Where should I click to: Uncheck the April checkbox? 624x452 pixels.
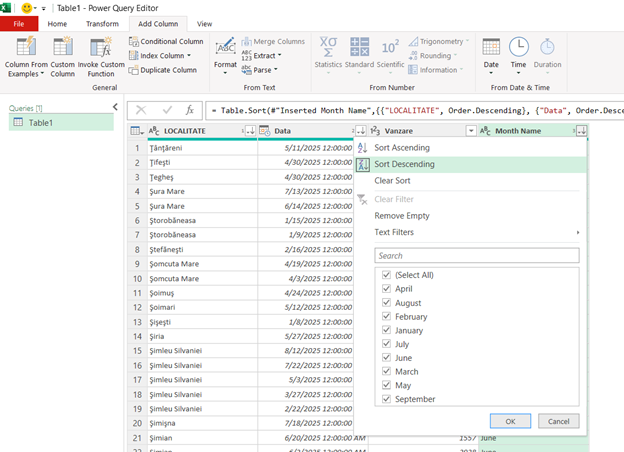(386, 288)
